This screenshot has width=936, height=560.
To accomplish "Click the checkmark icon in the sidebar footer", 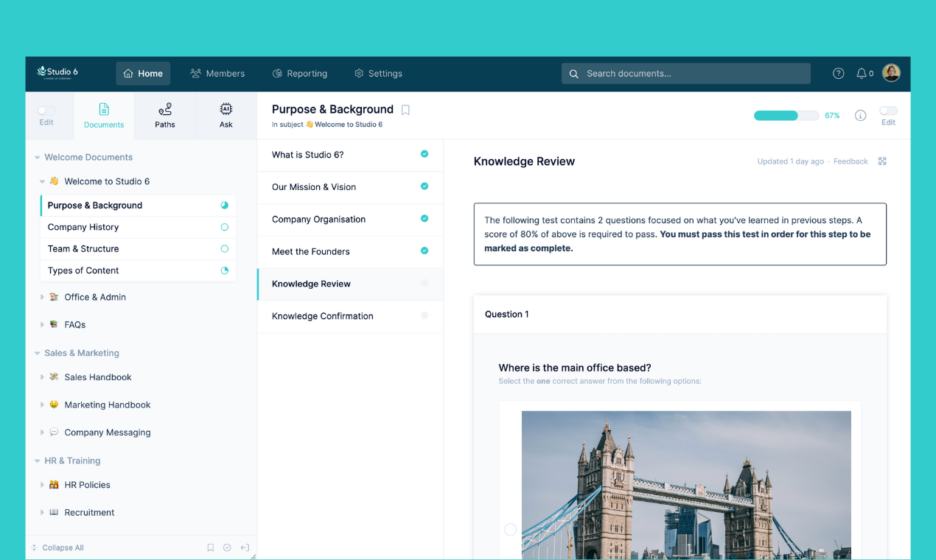I will click(x=227, y=547).
